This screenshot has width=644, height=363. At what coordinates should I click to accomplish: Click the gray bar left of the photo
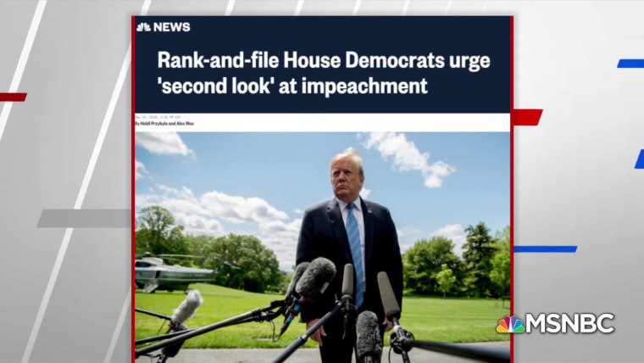tap(85, 218)
